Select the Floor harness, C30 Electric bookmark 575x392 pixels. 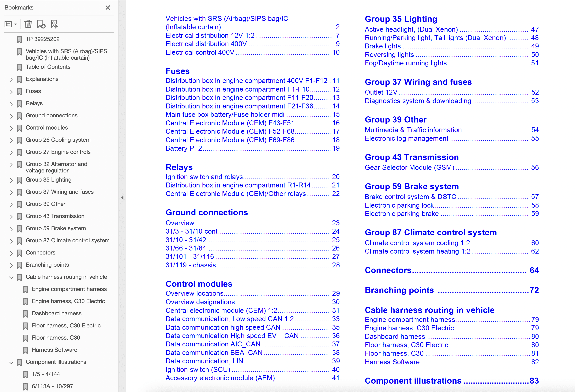coord(66,325)
